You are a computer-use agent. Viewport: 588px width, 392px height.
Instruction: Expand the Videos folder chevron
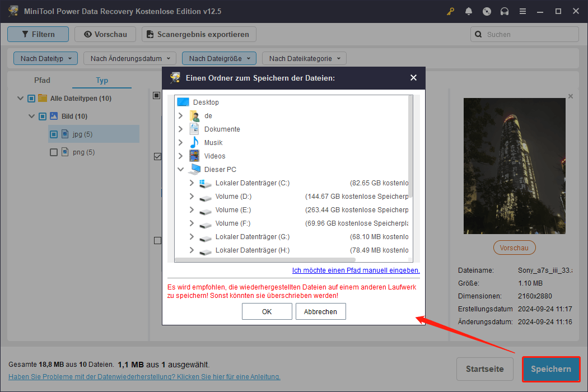[180, 156]
